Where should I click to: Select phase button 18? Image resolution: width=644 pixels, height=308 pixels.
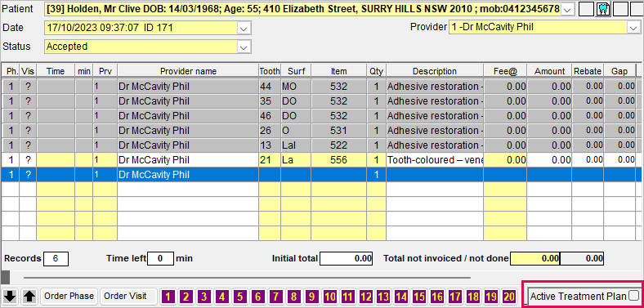coord(473,297)
